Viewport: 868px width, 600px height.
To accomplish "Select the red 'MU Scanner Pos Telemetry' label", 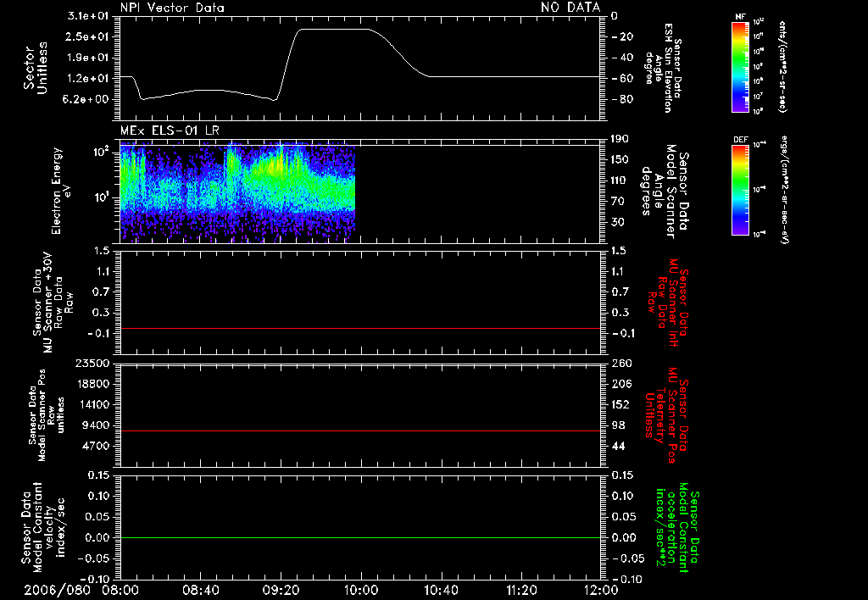I will pyautogui.click(x=666, y=415).
